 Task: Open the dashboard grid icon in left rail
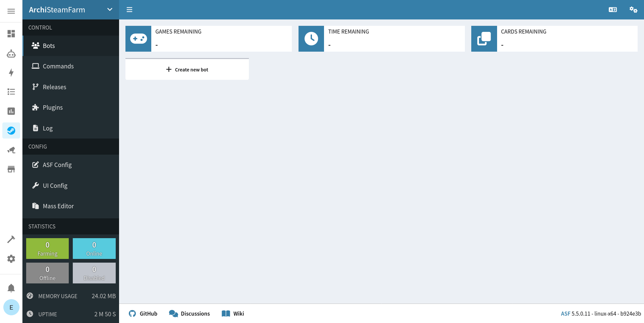11,34
